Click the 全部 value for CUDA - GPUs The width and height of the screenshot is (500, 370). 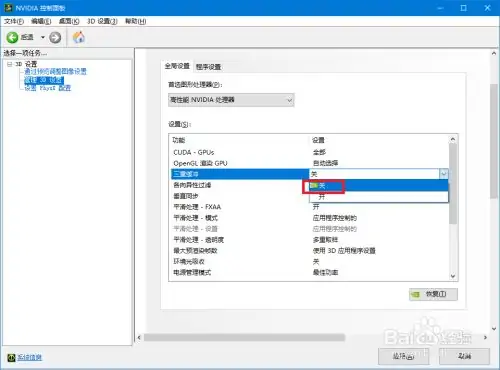pos(319,152)
